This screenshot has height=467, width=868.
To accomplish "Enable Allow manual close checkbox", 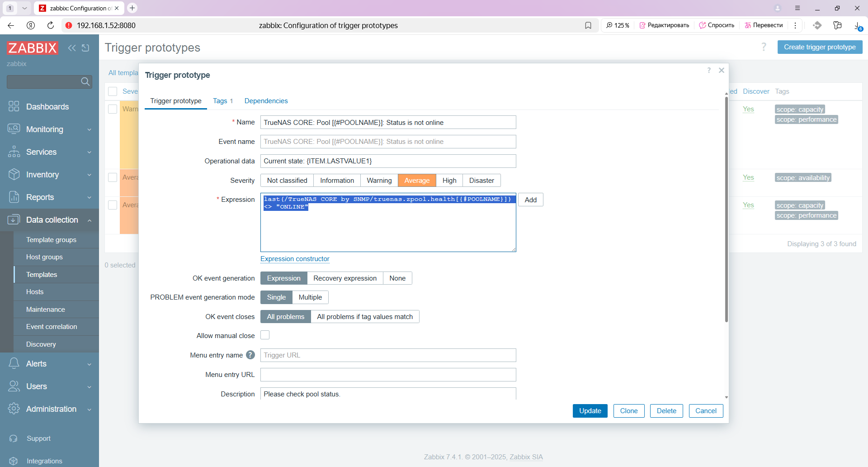I will coord(265,335).
